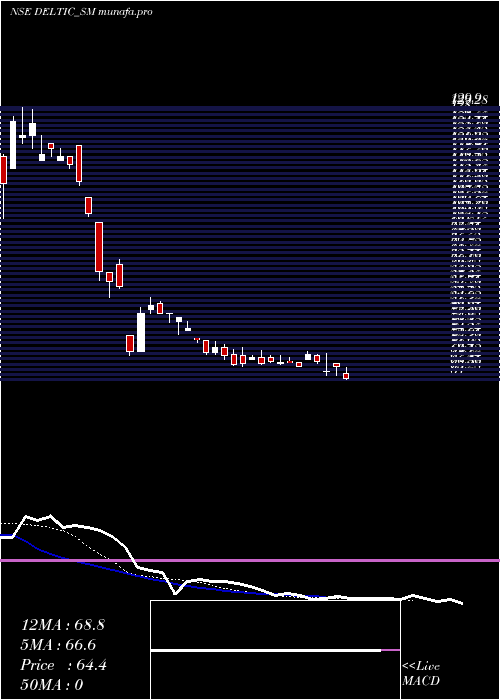Click the NSE DELTIC_SM munafa.pro title text
The image size is (500, 700).
tap(81, 12)
